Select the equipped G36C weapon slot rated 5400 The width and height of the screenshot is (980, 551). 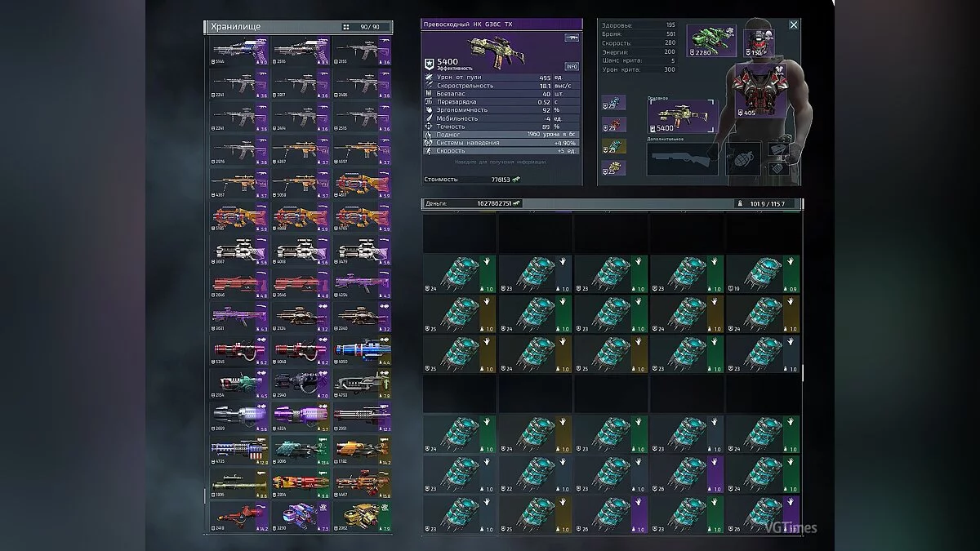(x=683, y=118)
